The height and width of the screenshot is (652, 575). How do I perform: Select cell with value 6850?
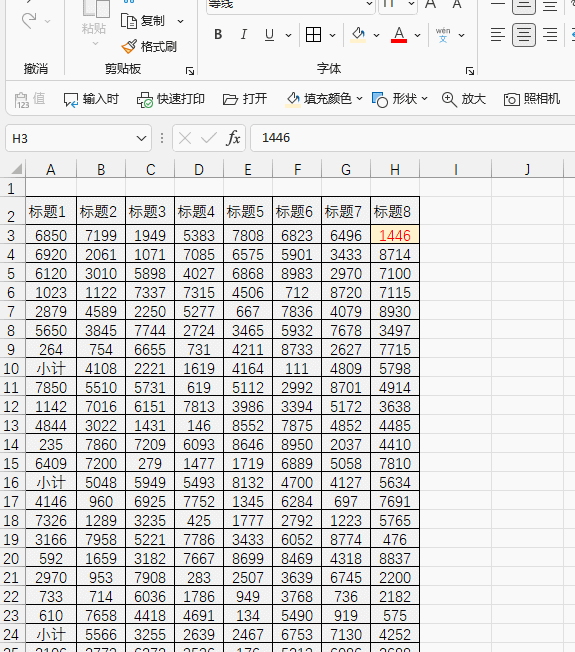[51, 236]
